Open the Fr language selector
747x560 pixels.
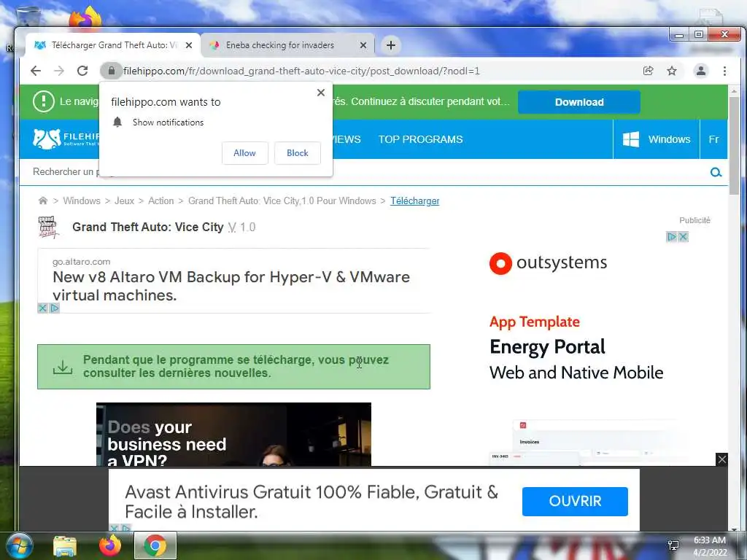click(x=713, y=139)
